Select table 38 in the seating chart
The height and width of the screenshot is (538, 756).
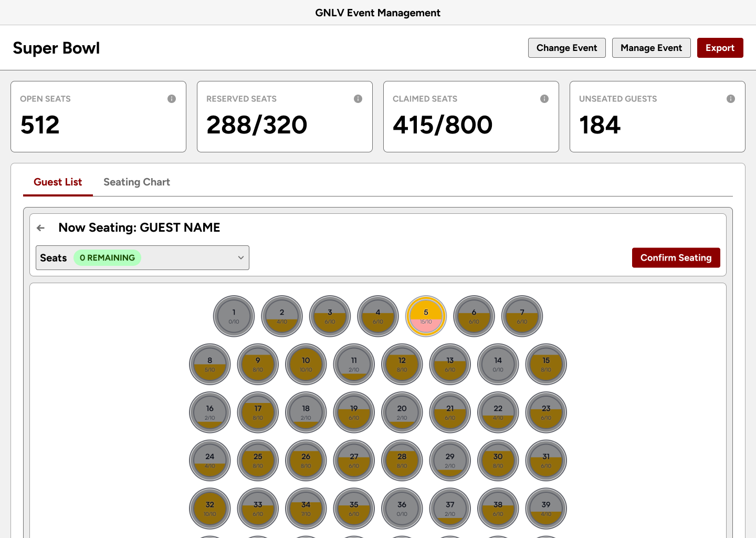tap(498, 509)
